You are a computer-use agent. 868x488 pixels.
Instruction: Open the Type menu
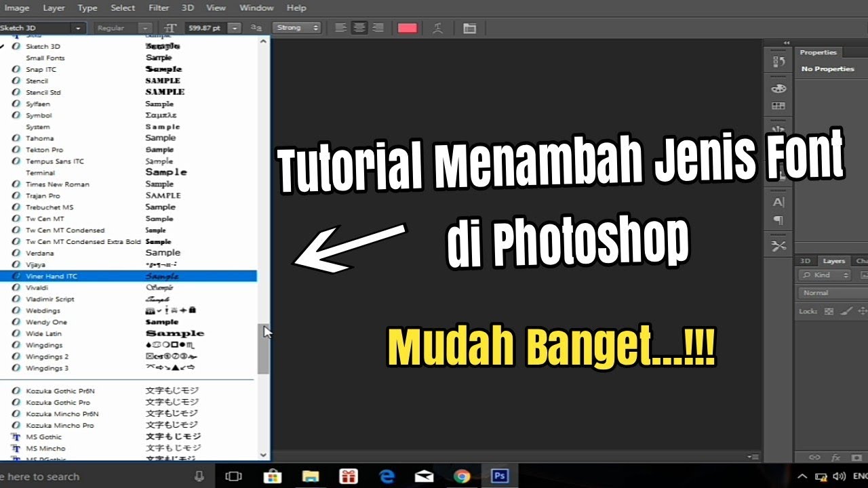87,8
